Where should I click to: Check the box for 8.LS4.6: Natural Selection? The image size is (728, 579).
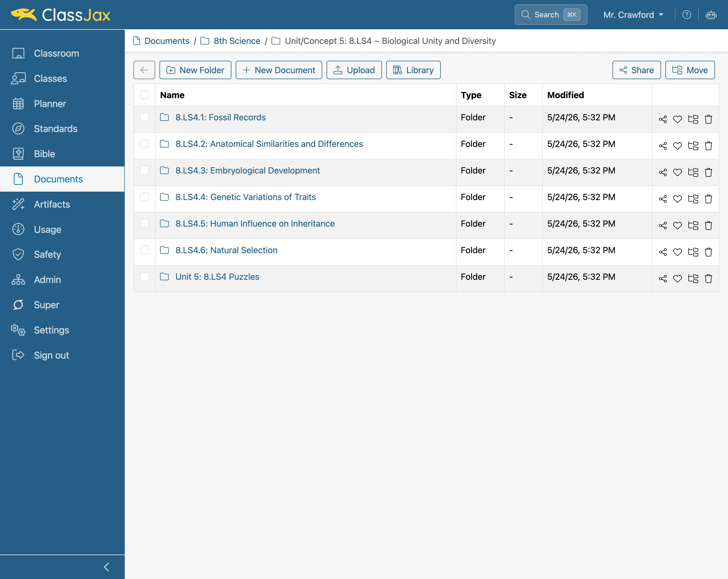[145, 250]
